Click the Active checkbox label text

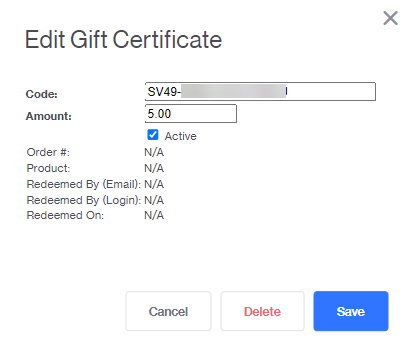[180, 136]
